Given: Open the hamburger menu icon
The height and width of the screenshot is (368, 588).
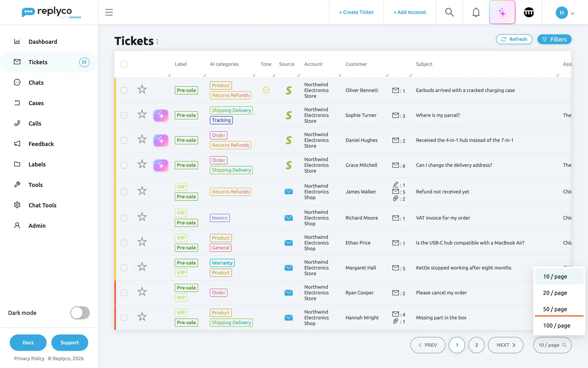Looking at the screenshot, I should pyautogui.click(x=109, y=12).
